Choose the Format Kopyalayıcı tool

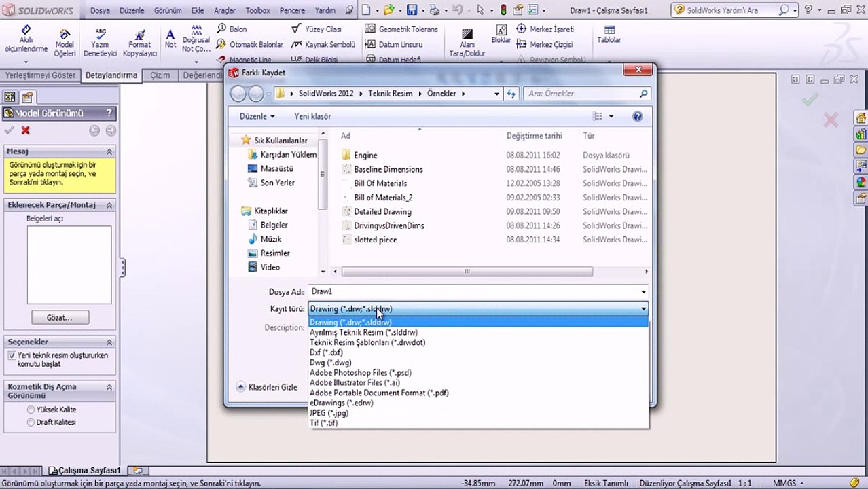click(x=139, y=42)
